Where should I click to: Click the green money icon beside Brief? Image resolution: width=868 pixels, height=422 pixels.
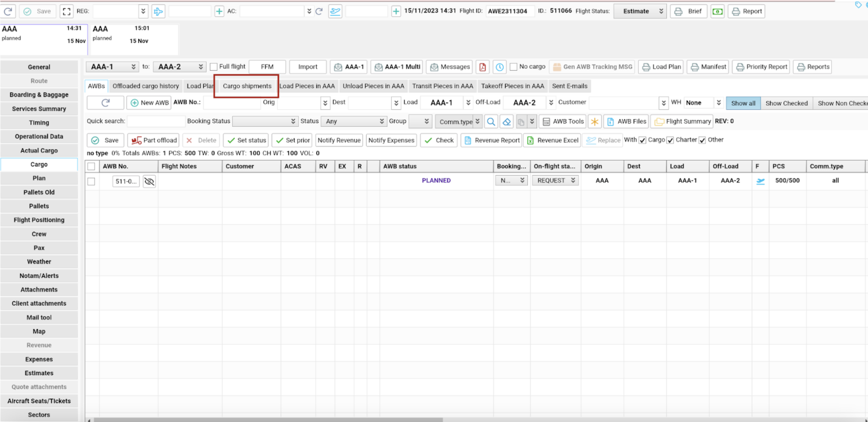pyautogui.click(x=717, y=11)
